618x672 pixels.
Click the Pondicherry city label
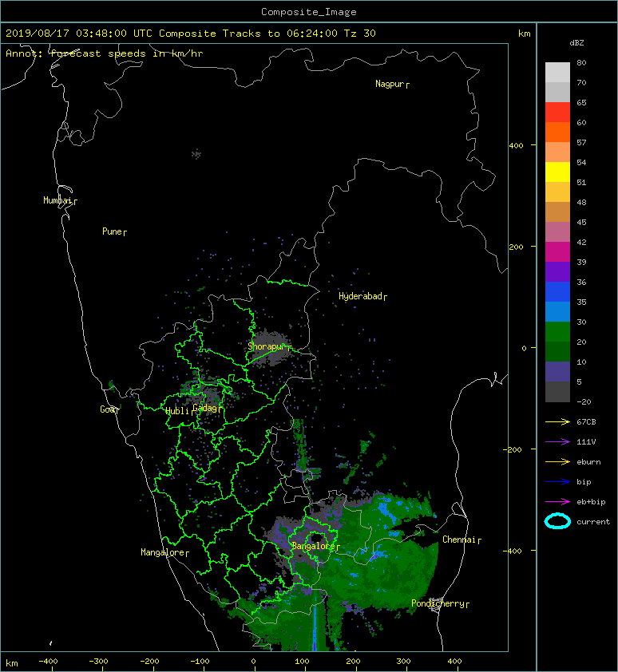[438, 604]
